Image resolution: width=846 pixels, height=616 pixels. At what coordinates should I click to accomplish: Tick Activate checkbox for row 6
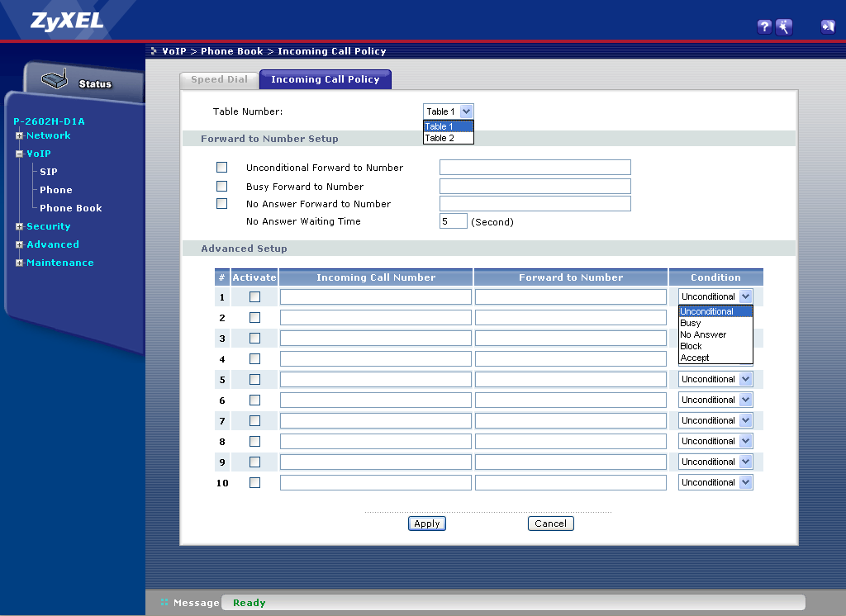(254, 400)
